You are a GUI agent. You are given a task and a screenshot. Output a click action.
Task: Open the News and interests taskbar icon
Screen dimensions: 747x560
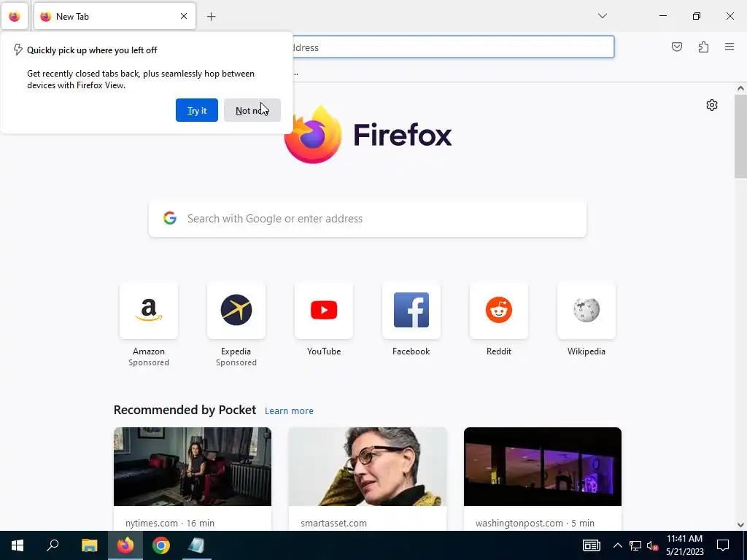pyautogui.click(x=591, y=545)
